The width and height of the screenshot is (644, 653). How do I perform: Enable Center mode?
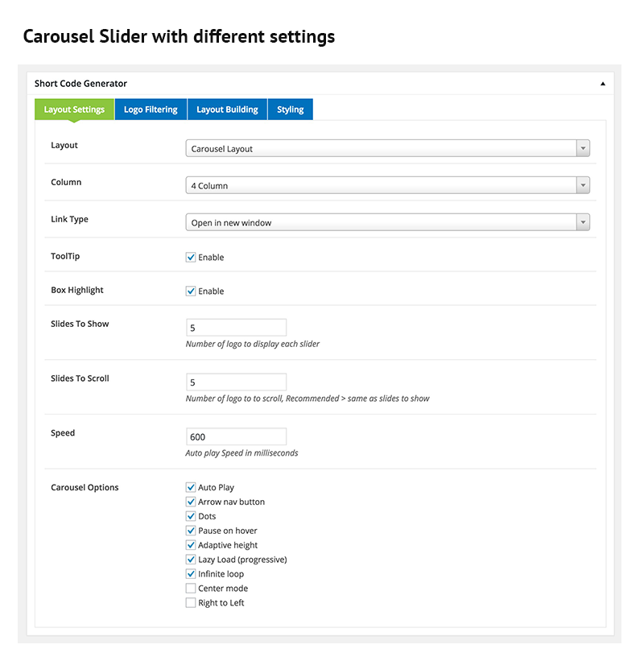pos(191,589)
